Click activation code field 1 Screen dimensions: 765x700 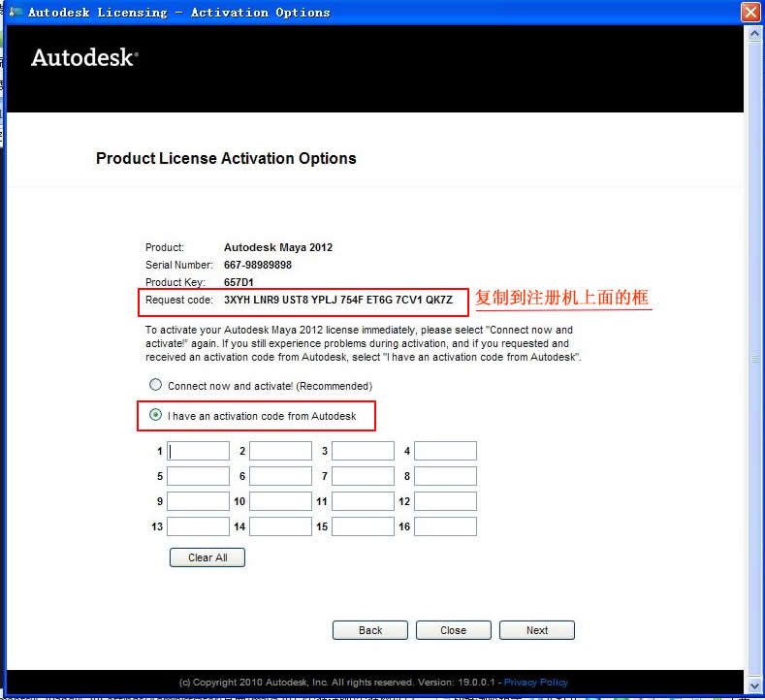tap(198, 451)
